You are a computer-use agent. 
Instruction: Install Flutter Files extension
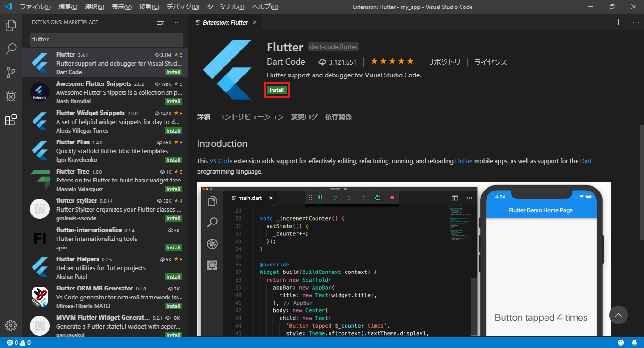tap(173, 160)
